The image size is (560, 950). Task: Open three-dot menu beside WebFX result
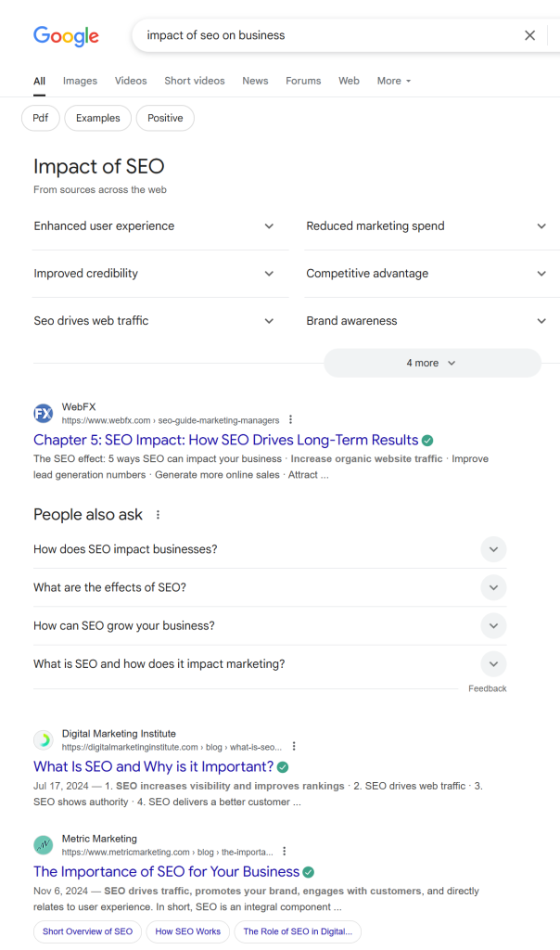(290, 420)
